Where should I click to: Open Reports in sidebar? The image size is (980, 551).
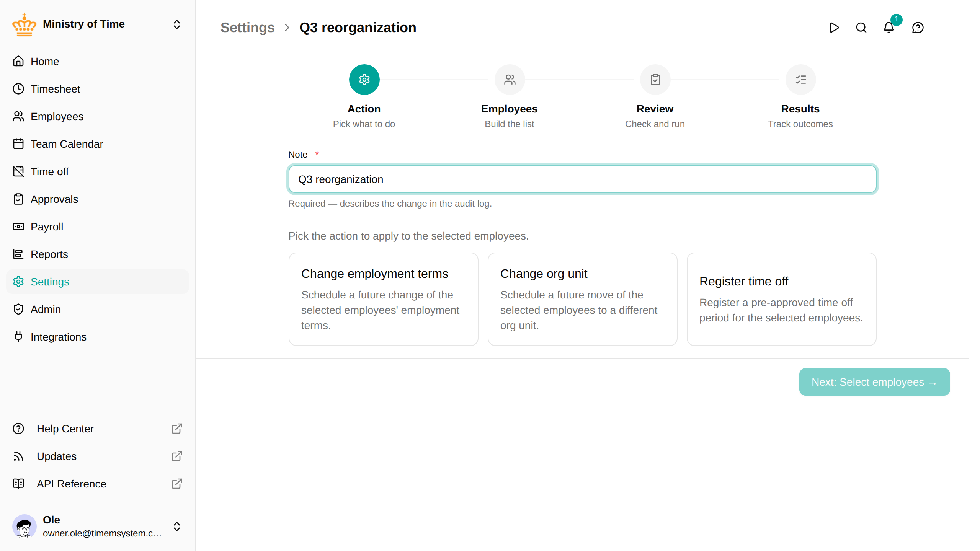[x=98, y=254]
